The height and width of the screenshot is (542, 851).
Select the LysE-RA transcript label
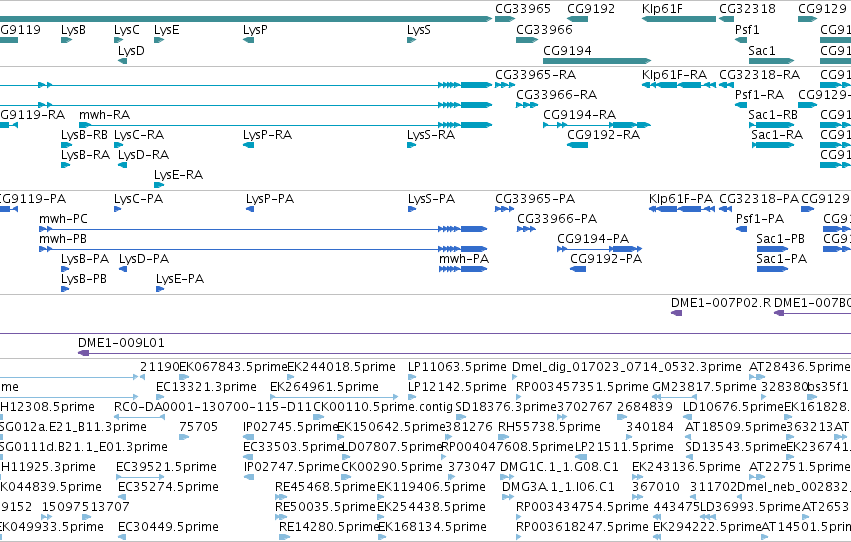pyautogui.click(x=178, y=175)
